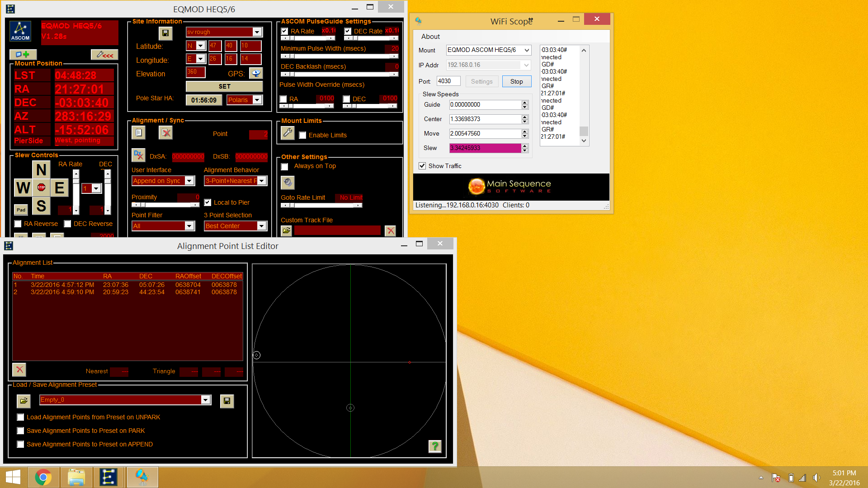Open alignment point list clipboard icon
The height and width of the screenshot is (488, 868).
tap(139, 132)
